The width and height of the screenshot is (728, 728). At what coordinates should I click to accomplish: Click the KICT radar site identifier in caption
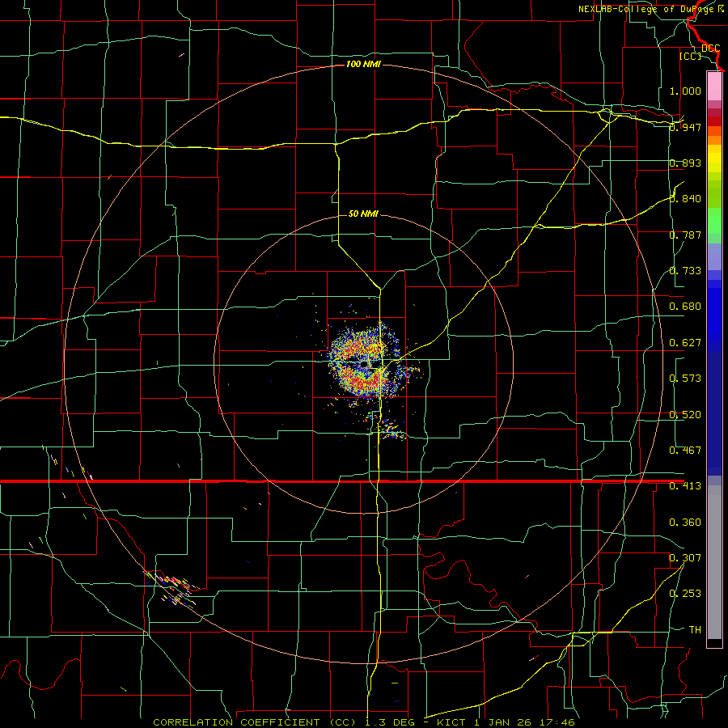pos(451,722)
